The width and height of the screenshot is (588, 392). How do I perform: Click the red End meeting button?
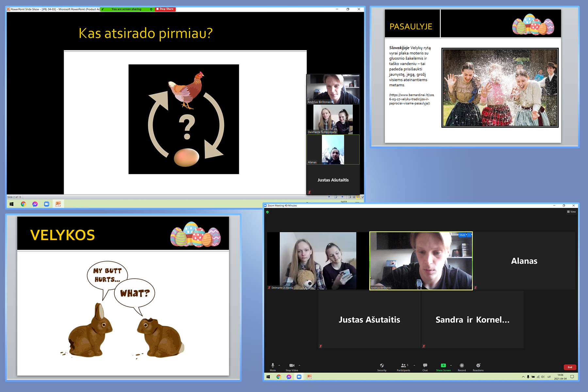click(x=570, y=367)
